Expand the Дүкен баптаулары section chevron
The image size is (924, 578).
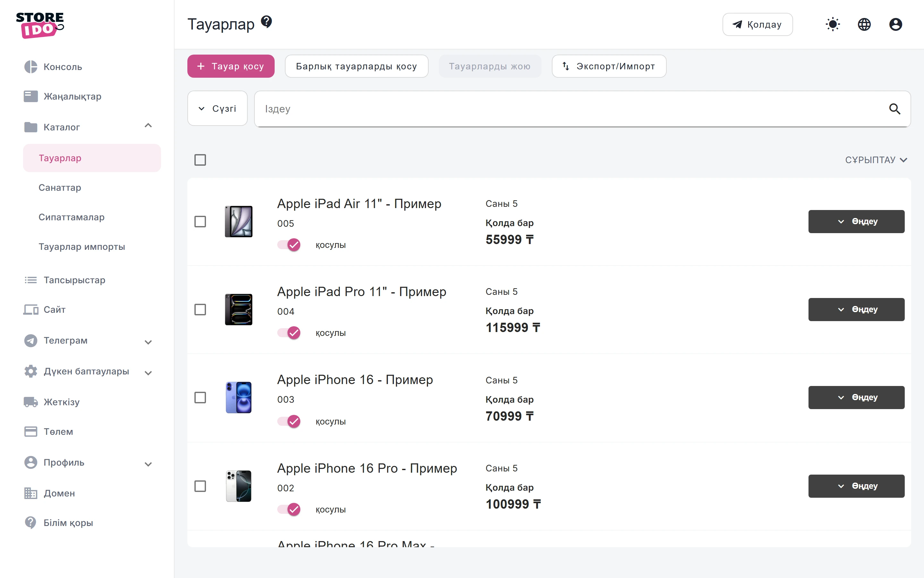[148, 373]
